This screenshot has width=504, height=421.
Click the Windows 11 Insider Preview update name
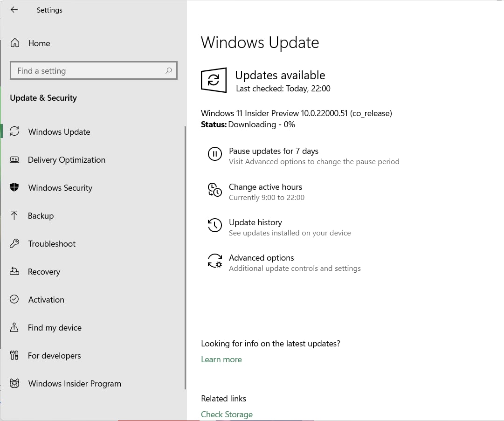point(297,113)
